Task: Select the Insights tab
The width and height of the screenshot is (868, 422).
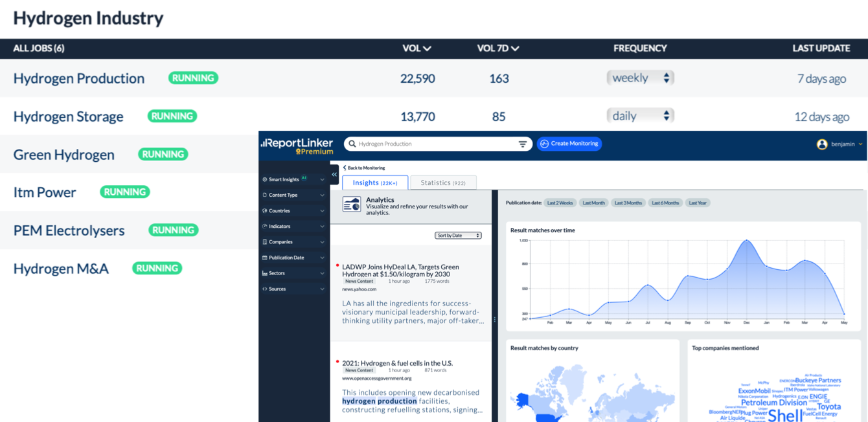Action: click(375, 183)
